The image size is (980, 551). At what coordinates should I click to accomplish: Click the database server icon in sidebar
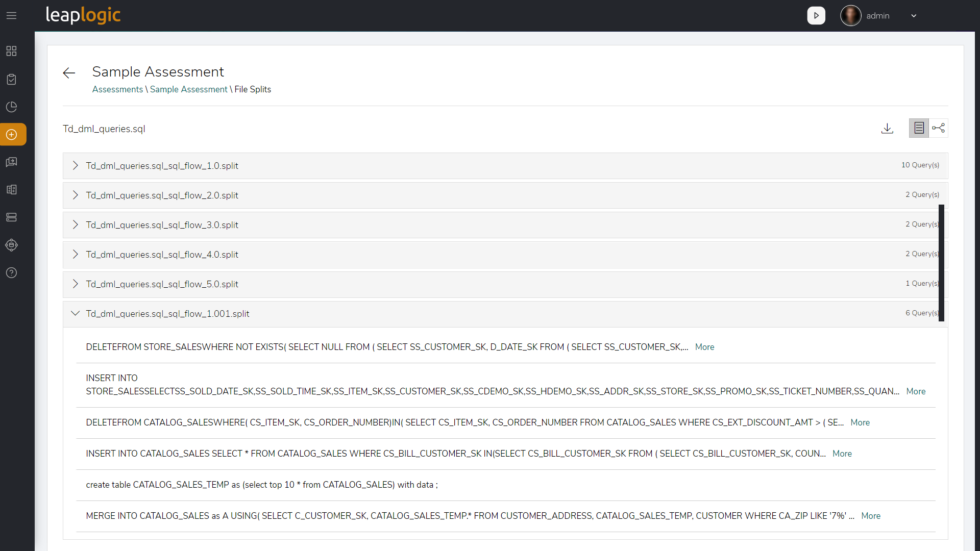click(x=11, y=217)
